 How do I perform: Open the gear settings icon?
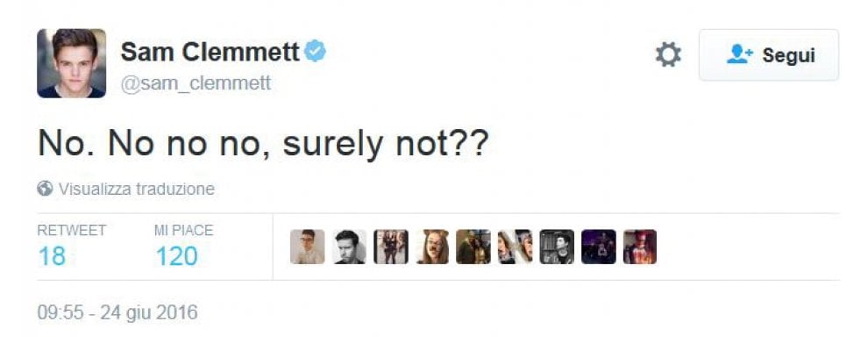pos(668,55)
